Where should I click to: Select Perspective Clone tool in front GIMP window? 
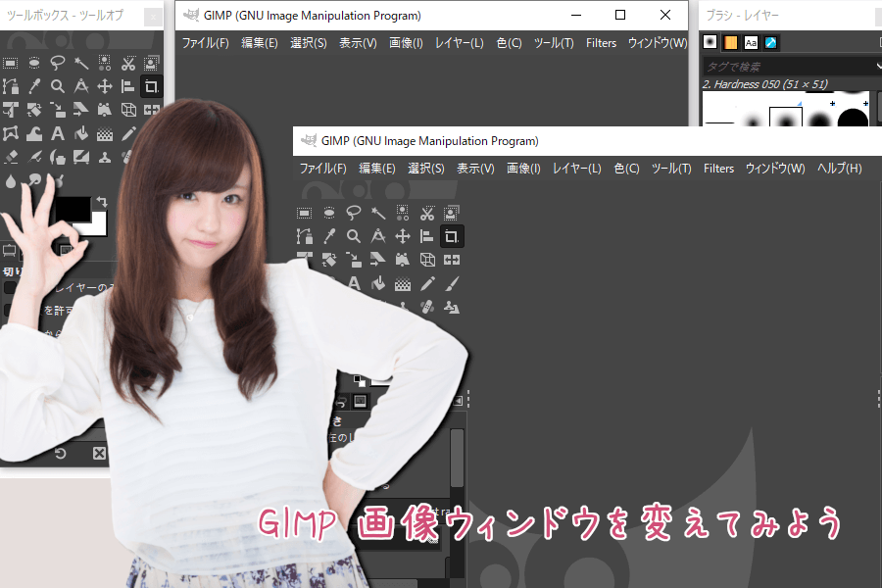click(451, 307)
